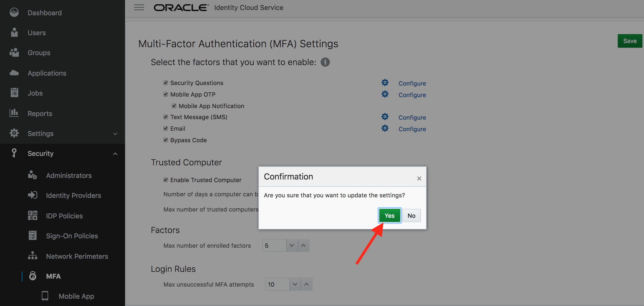Click Configure link for Text Message (SMS)

(x=412, y=117)
